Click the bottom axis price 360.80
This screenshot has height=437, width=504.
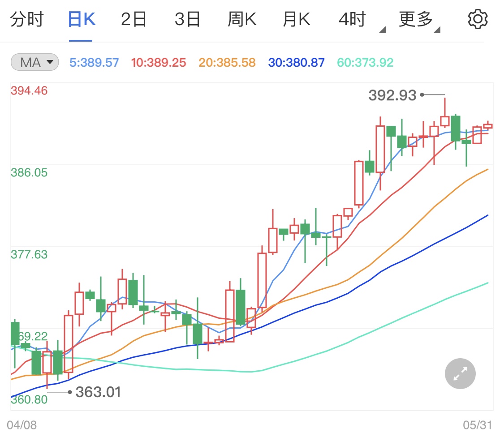tap(29, 399)
